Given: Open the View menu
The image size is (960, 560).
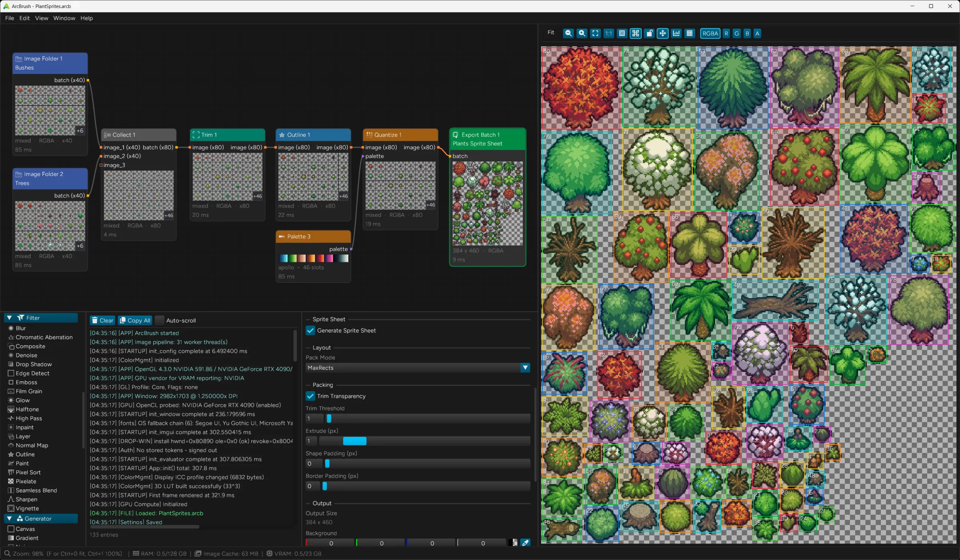Looking at the screenshot, I should pos(42,18).
